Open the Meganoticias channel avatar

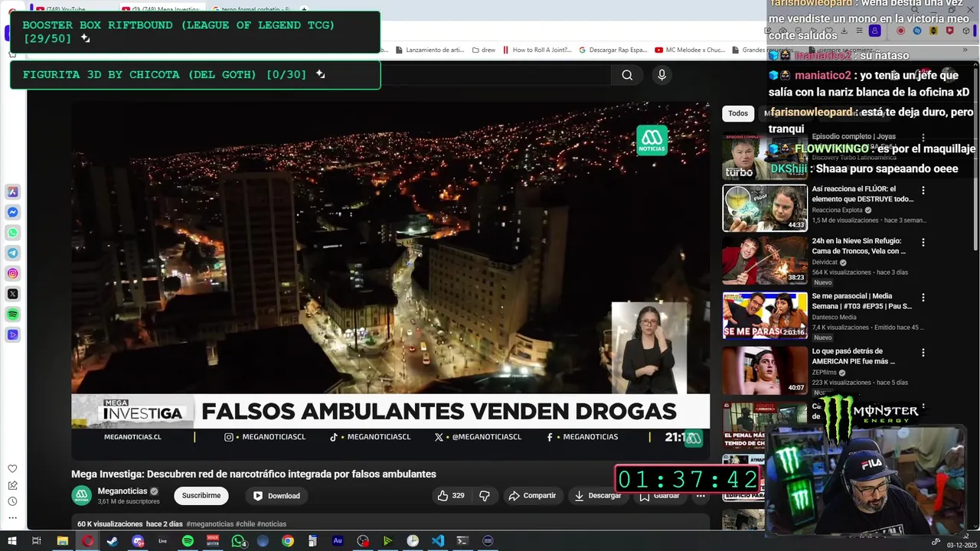81,496
